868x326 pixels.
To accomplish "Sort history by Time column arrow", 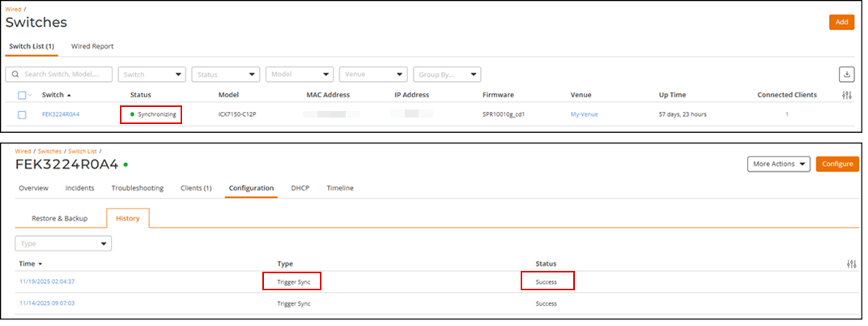I will [x=40, y=264].
